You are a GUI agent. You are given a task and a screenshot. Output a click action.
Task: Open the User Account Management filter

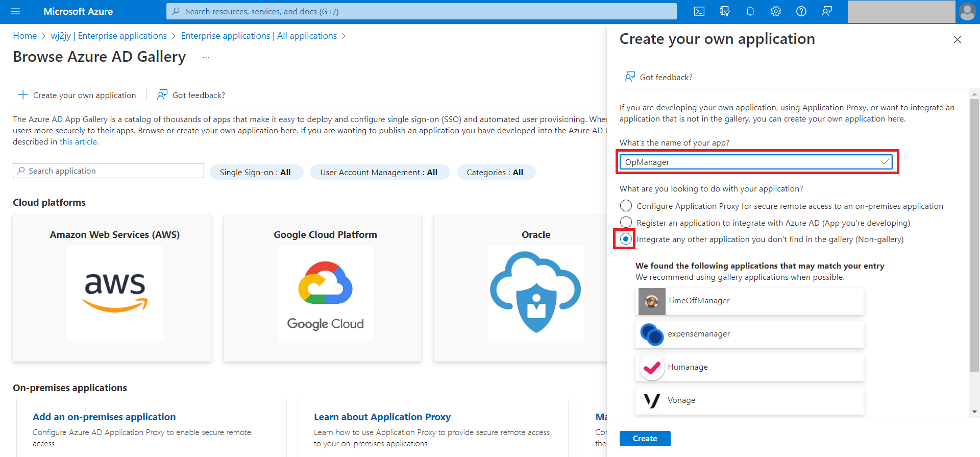point(380,172)
